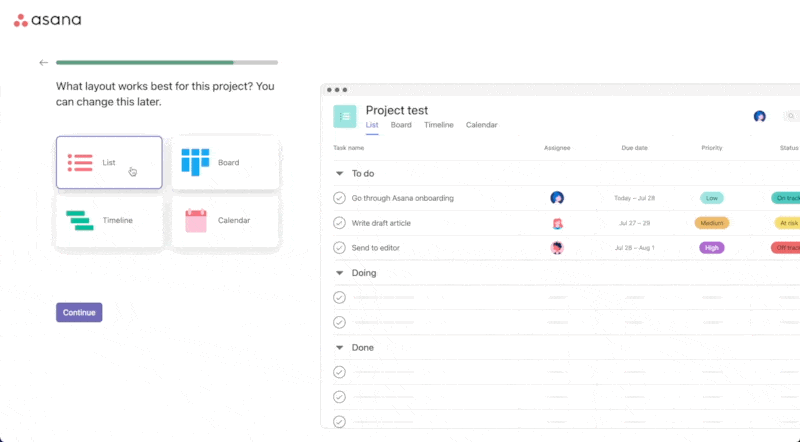Click the Assignee column header
Screen dimensions: 800x442
[557, 148]
